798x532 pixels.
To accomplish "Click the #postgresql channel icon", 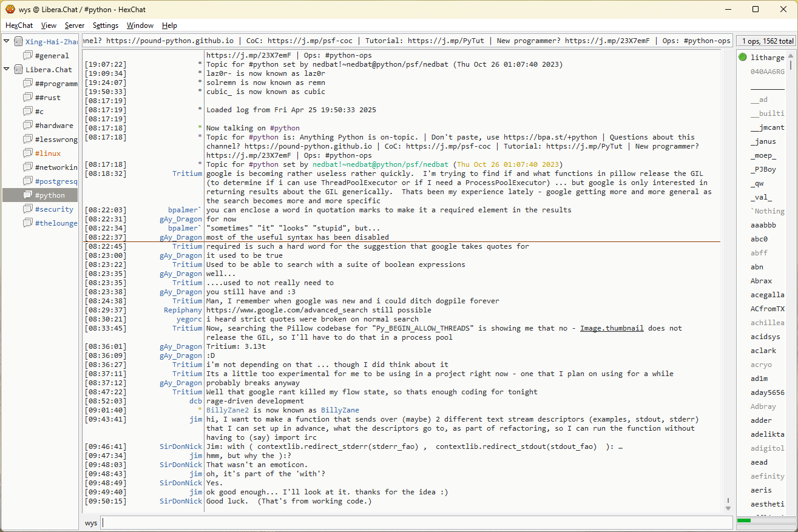I will (28, 181).
